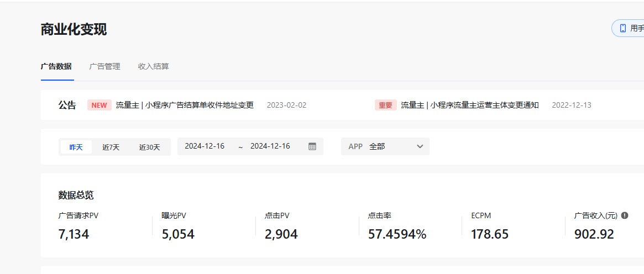
Task: Click the 点击PV value 2,904
Action: click(281, 234)
